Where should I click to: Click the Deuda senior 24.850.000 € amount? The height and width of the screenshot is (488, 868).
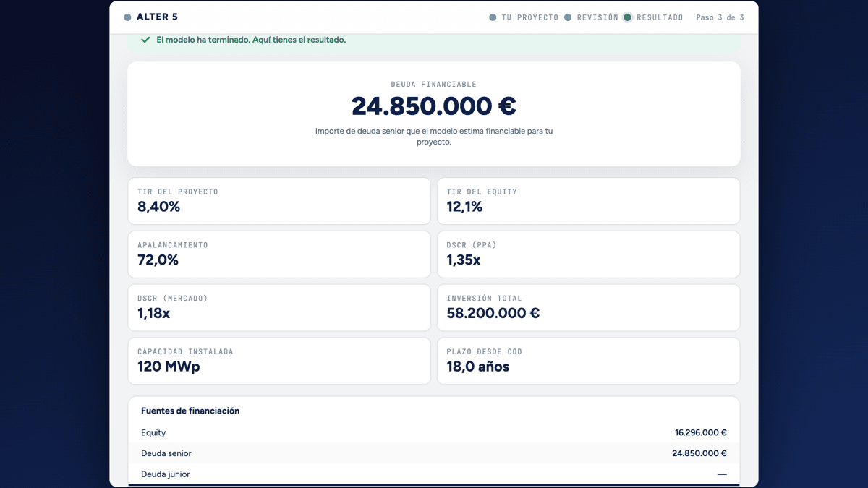pos(699,453)
